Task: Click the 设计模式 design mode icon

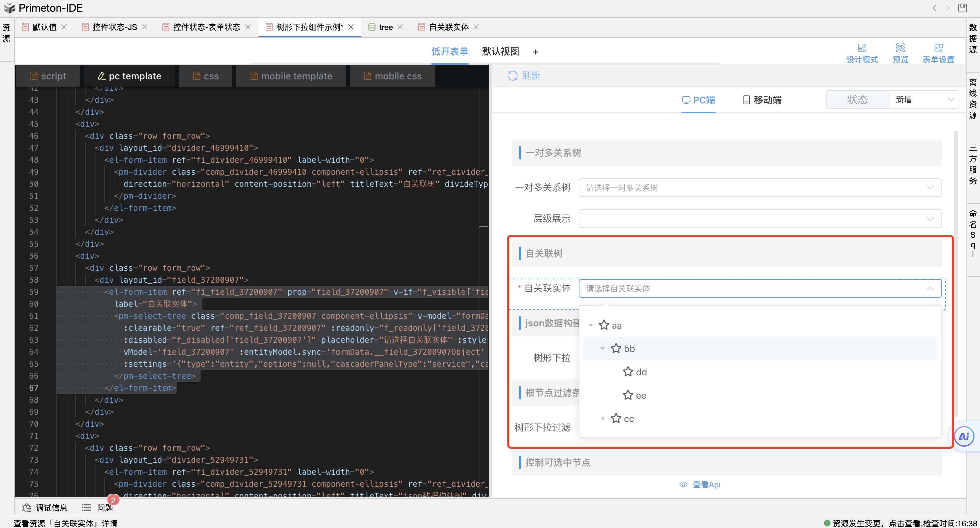Action: pyautogui.click(x=862, y=48)
